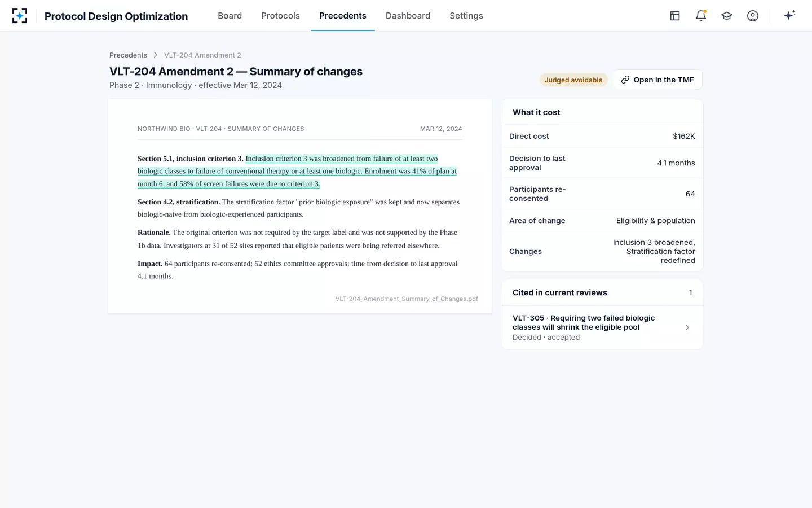Click the Judged avoidable badge
This screenshot has height=508, width=812.
point(573,80)
